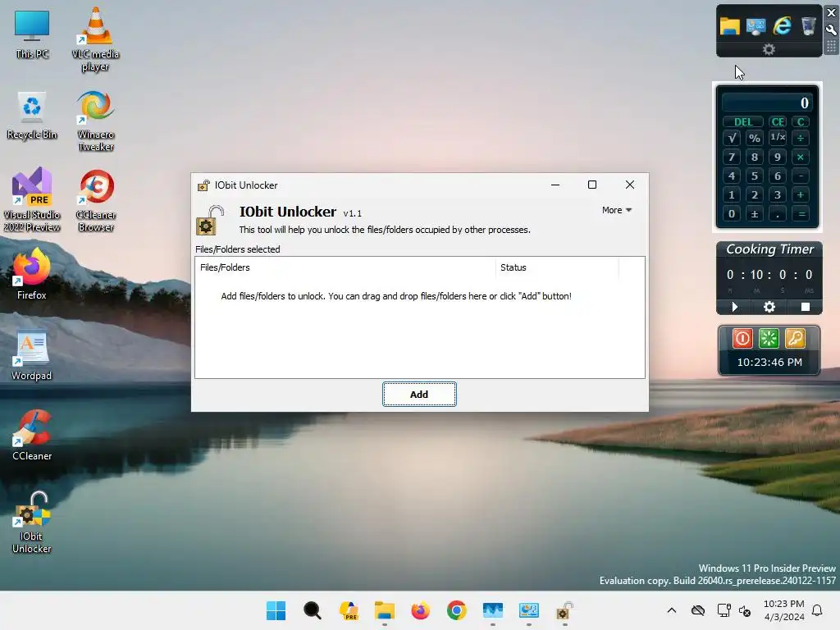
Task: Select the Status column header
Action: click(x=557, y=267)
